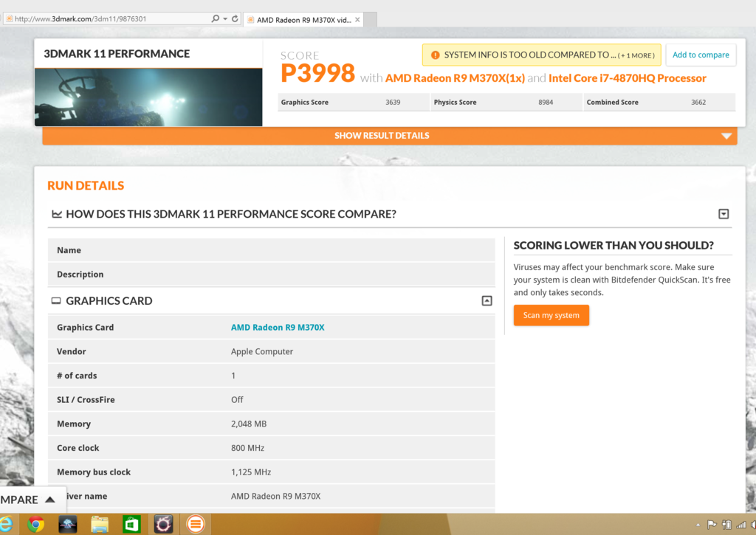The height and width of the screenshot is (535, 756).
Task: Close the AMD Radeon R9 M370X tab
Action: click(357, 20)
